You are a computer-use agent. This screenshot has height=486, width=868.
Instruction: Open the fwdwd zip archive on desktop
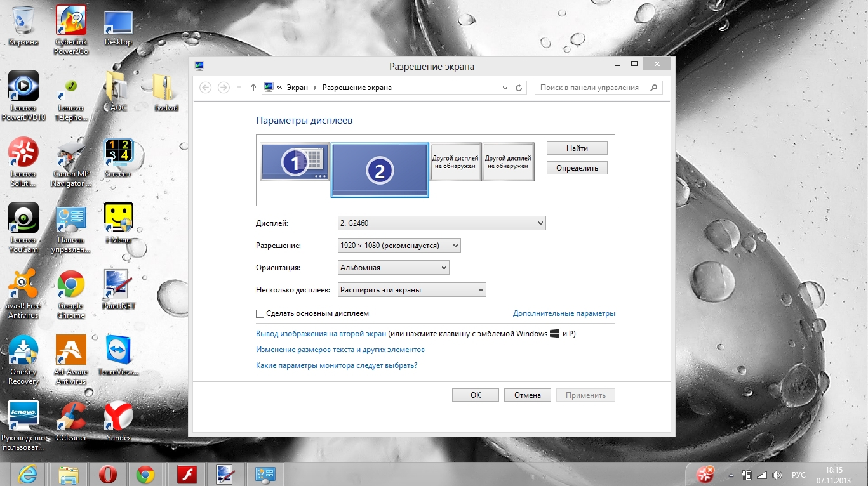[166, 91]
